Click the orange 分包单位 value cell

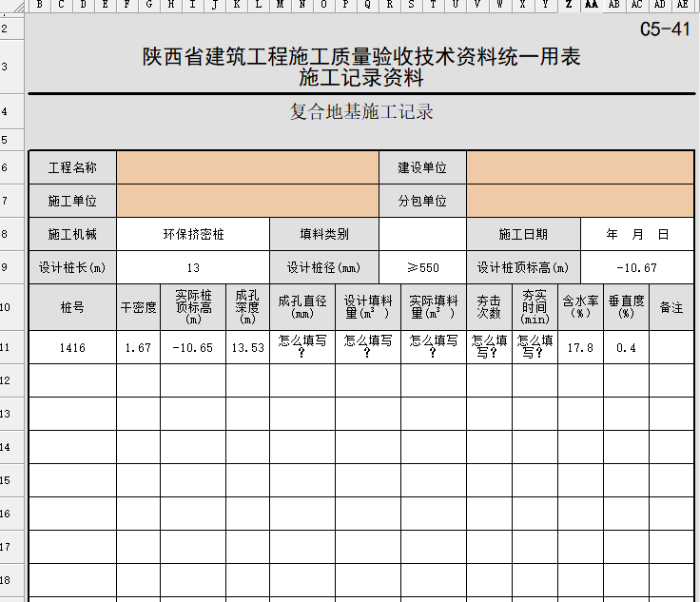580,202
